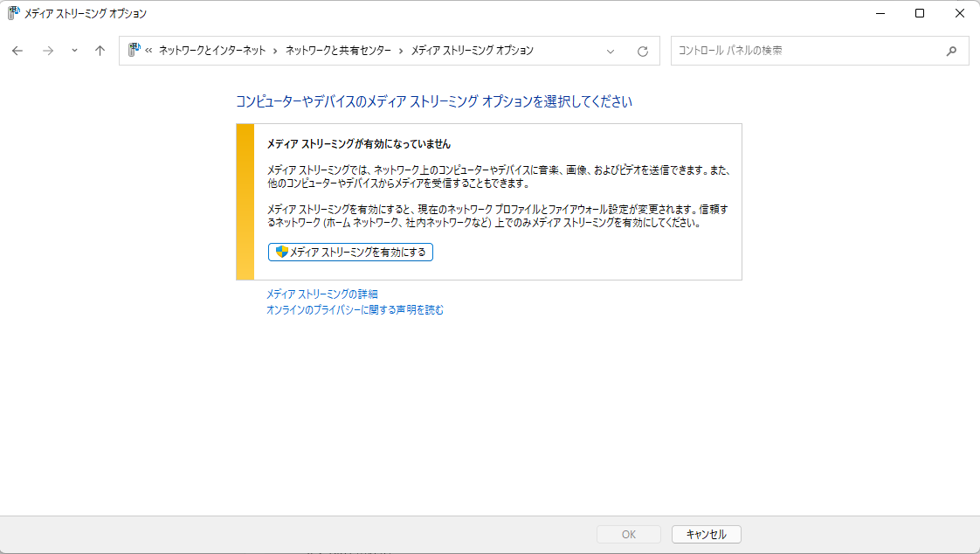
Task: Open the recent locations dropdown chevron
Action: tap(74, 51)
